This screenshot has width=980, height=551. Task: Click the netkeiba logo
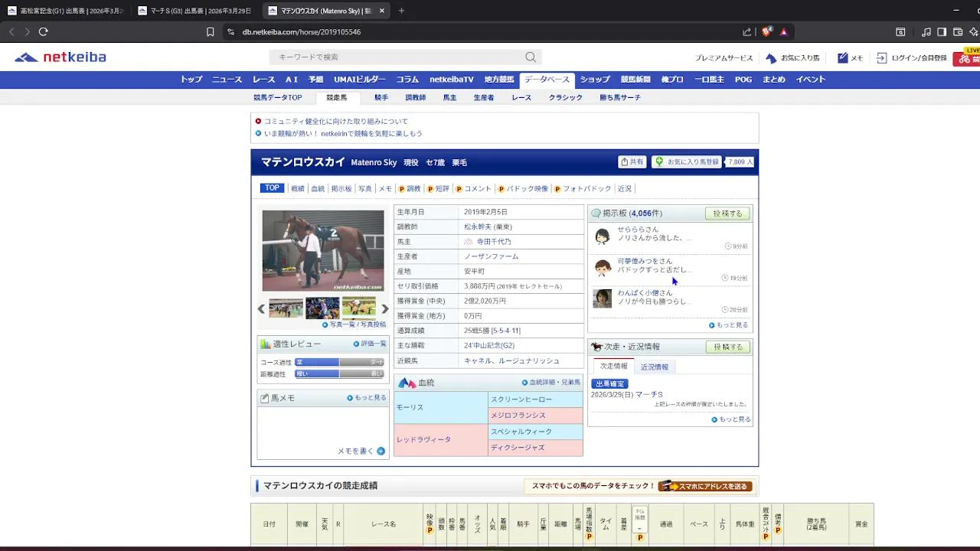tap(60, 57)
